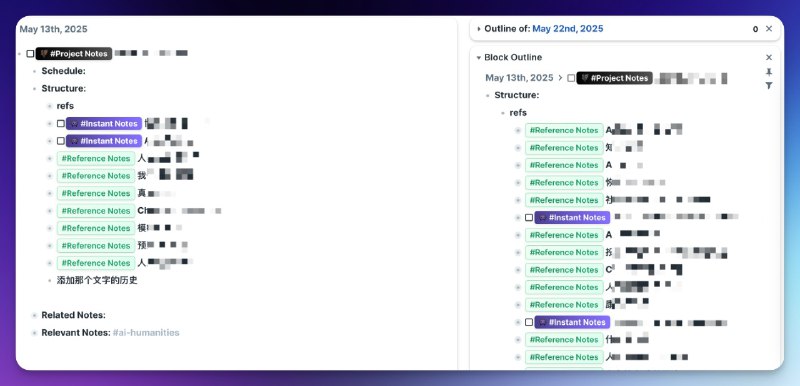The width and height of the screenshot is (800, 386).
Task: Open #Reference Notes tag beside 模 in main page
Action: pyautogui.click(x=96, y=228)
